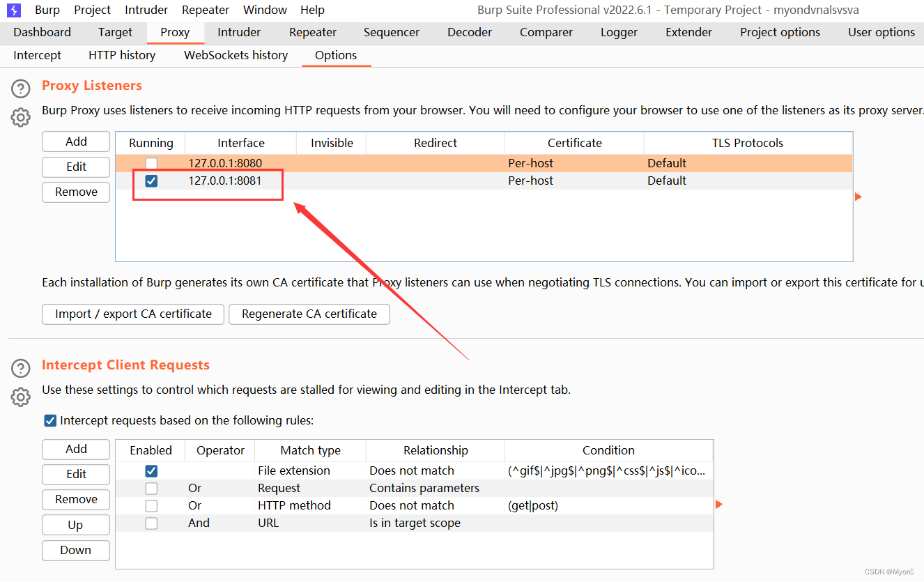
Task: Open the Window menu
Action: pos(265,10)
